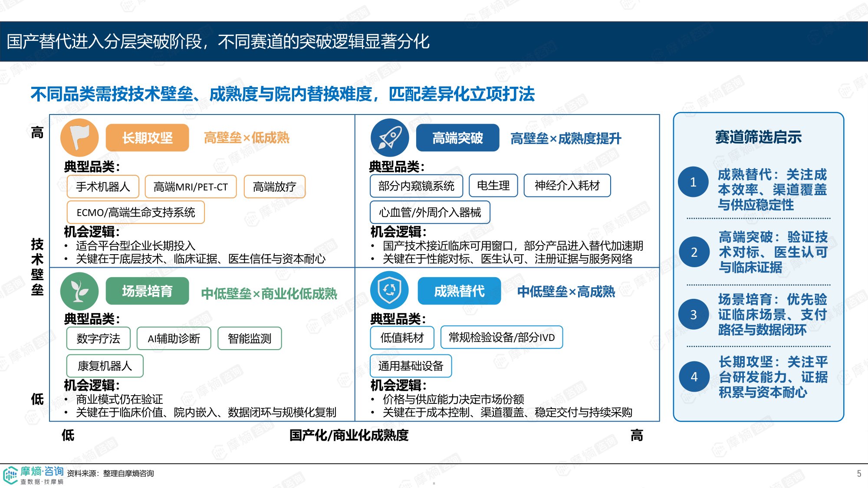Click numbered circle 2 in 赛道筛选启示
The width and height of the screenshot is (868, 488).
pyautogui.click(x=694, y=252)
